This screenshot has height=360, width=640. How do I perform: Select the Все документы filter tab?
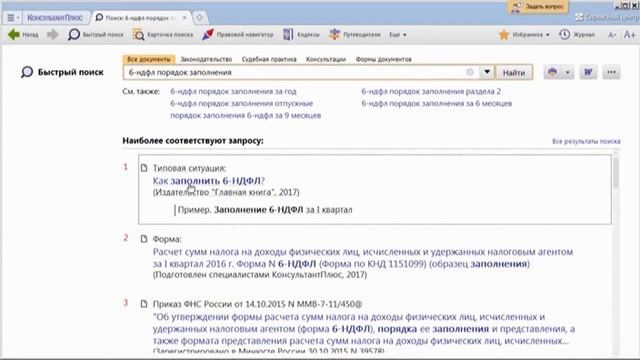coord(149,59)
